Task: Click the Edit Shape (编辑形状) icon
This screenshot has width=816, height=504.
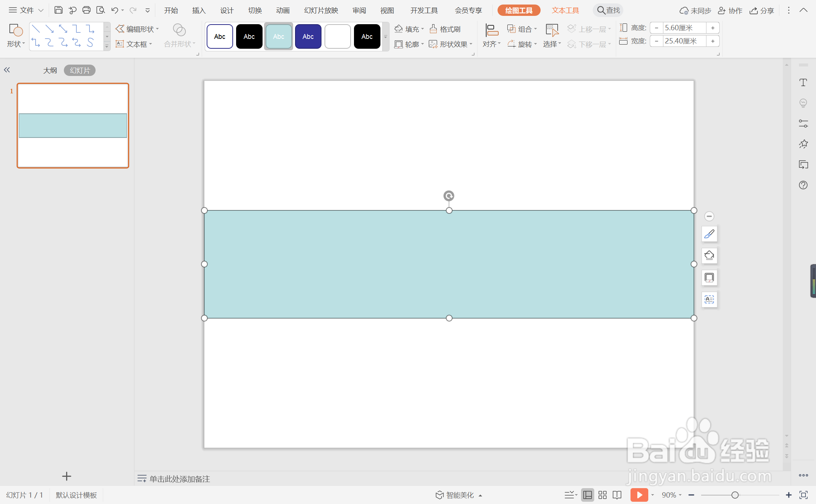Action: click(120, 29)
